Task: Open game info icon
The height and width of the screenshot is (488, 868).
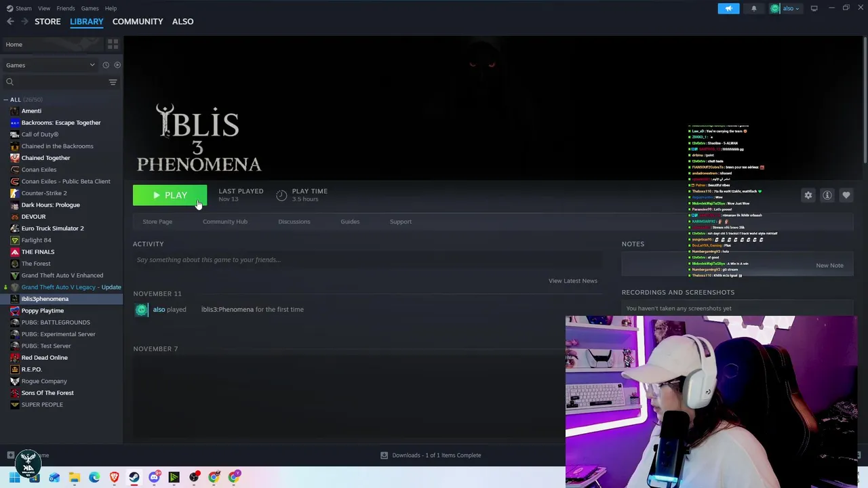Action: click(827, 195)
